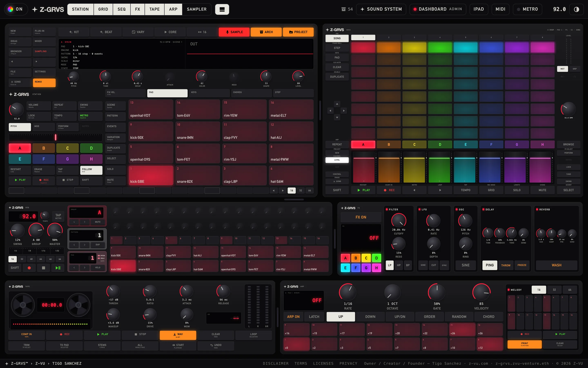588x368 pixels.
Task: Toggle FX ON in the FX panel
Action: 361,217
